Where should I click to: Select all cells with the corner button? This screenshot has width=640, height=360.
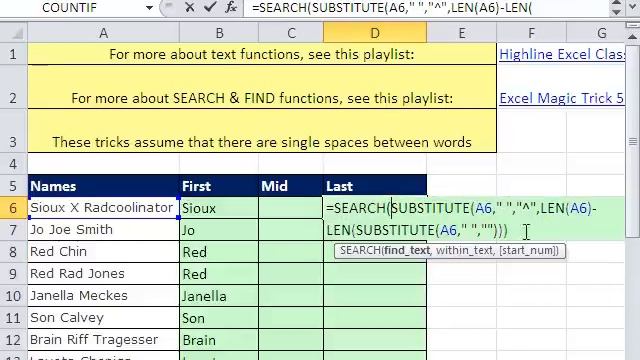(13, 33)
